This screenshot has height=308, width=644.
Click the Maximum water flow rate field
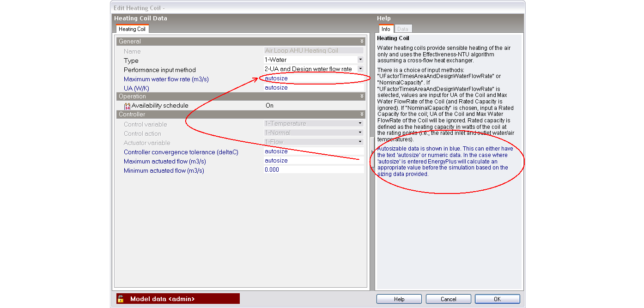[x=313, y=79]
